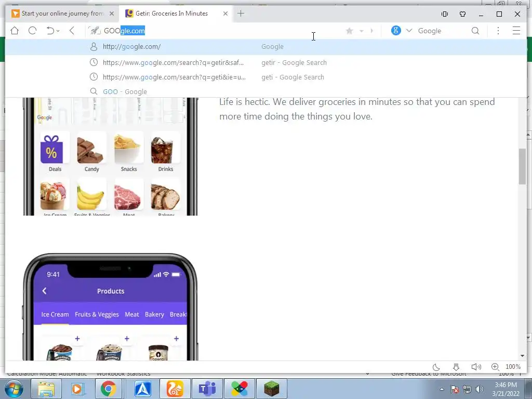
Task: Open the three-dot more options menu
Action: point(498,31)
